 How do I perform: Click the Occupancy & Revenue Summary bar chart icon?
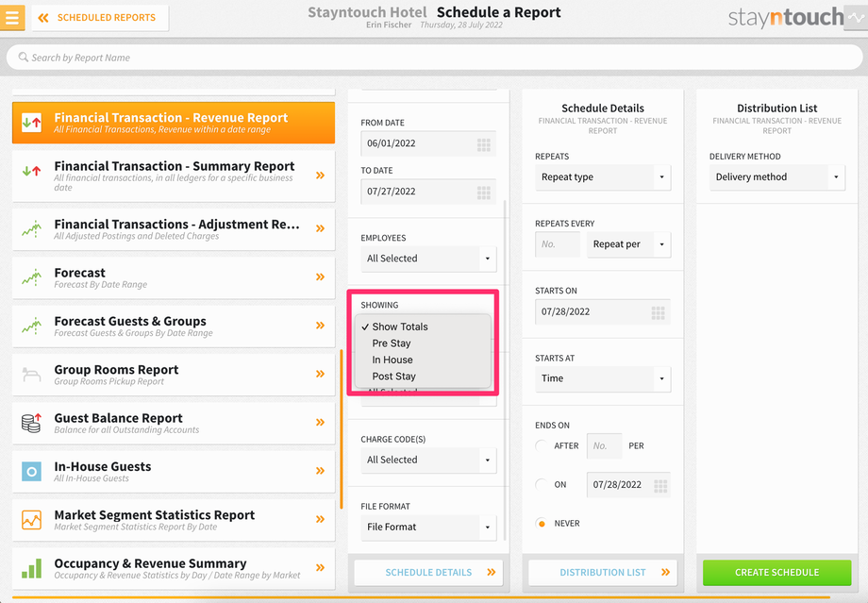tap(31, 568)
